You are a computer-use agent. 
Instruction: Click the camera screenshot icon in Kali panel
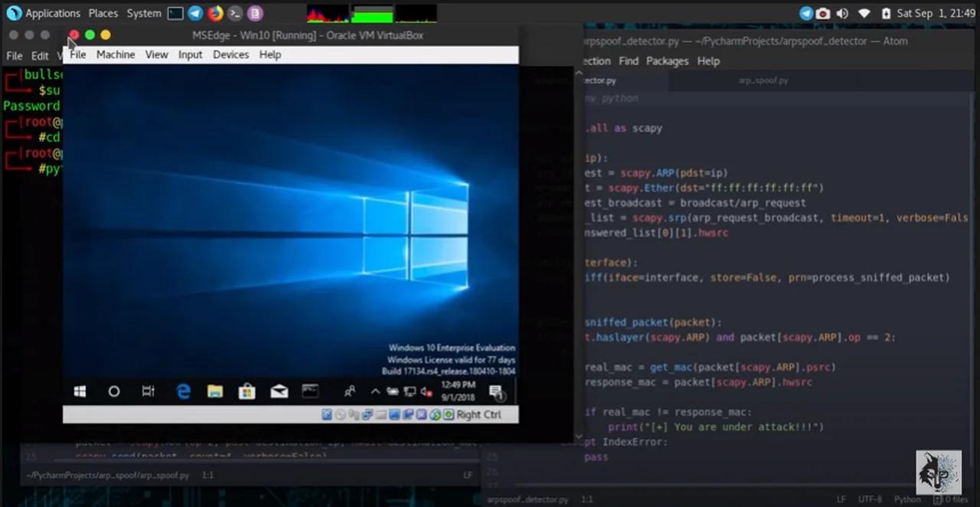pos(822,13)
